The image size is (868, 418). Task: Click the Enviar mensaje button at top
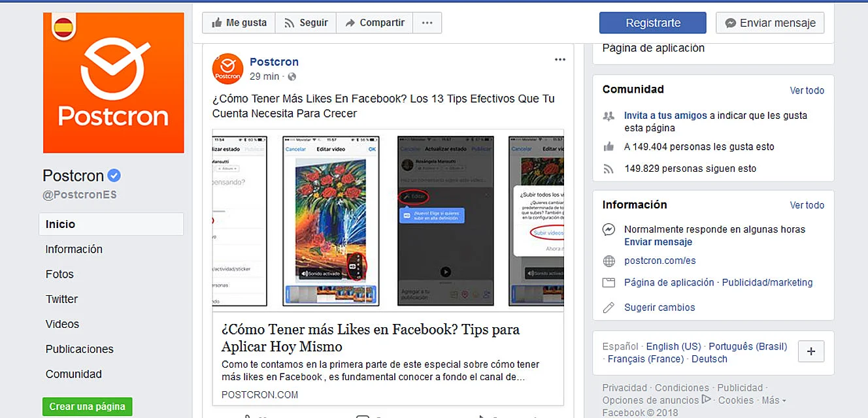click(770, 23)
